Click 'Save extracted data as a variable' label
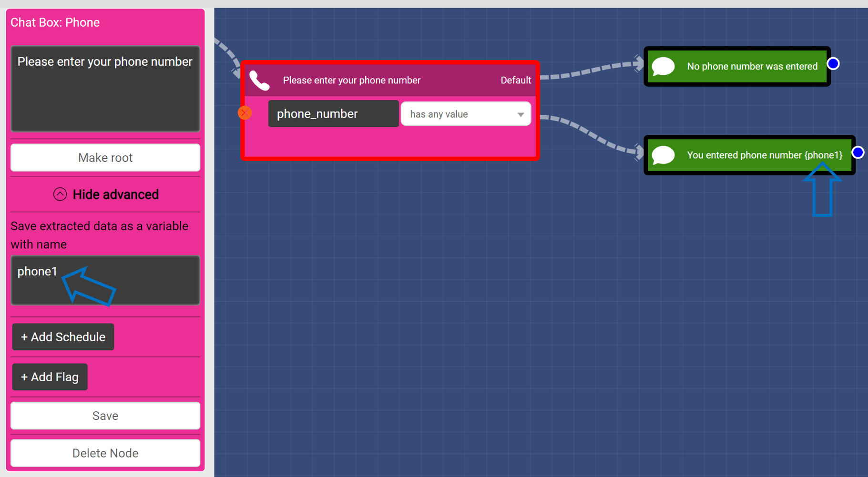 [99, 235]
